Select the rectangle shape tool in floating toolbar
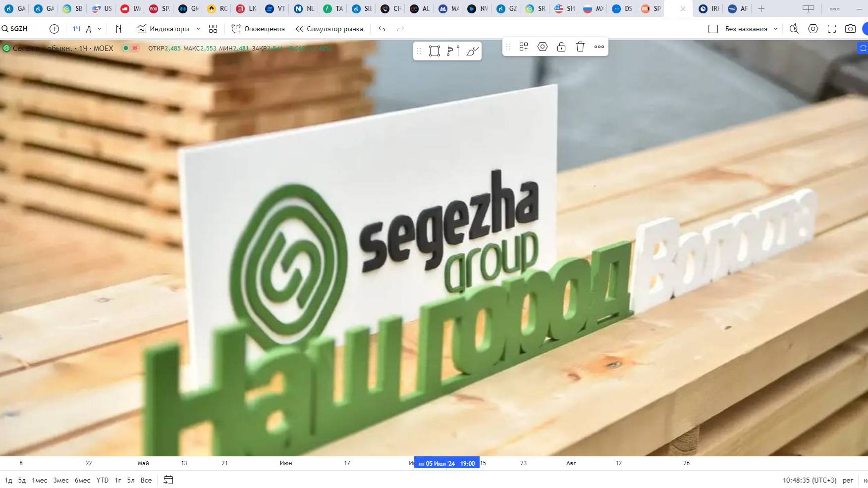The width and height of the screenshot is (868, 488). 434,51
